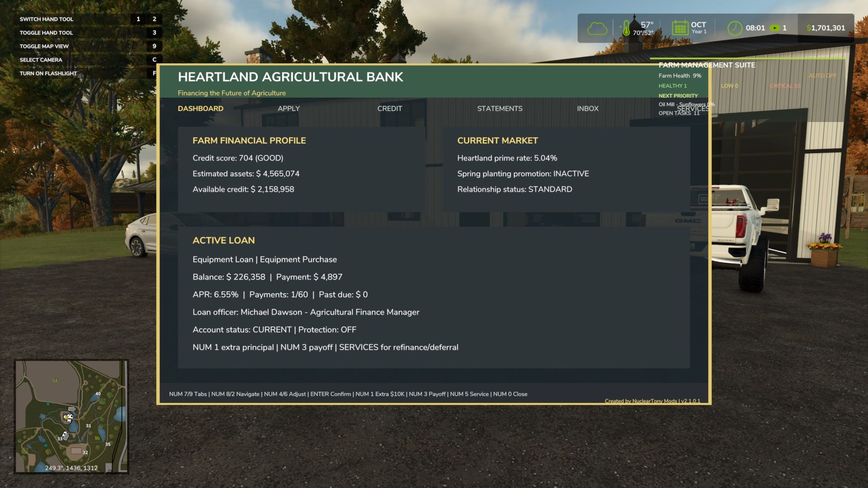
Task: Click the Active Loan heading
Action: click(223, 240)
